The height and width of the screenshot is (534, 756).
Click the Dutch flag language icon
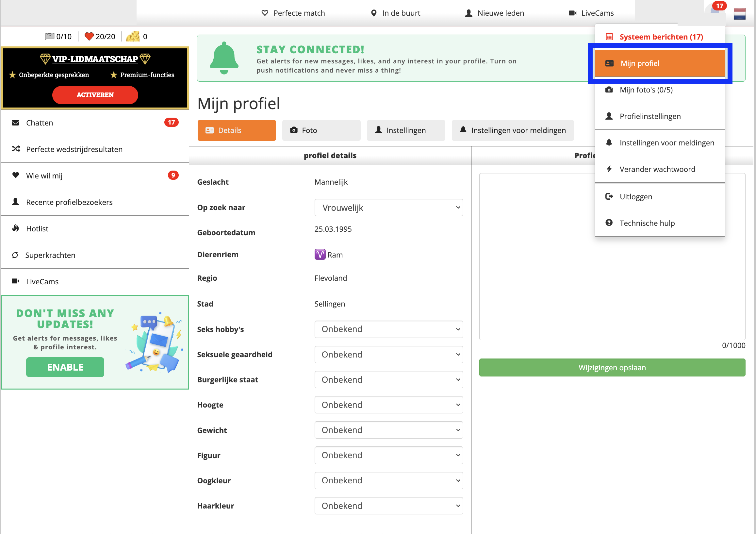point(739,13)
